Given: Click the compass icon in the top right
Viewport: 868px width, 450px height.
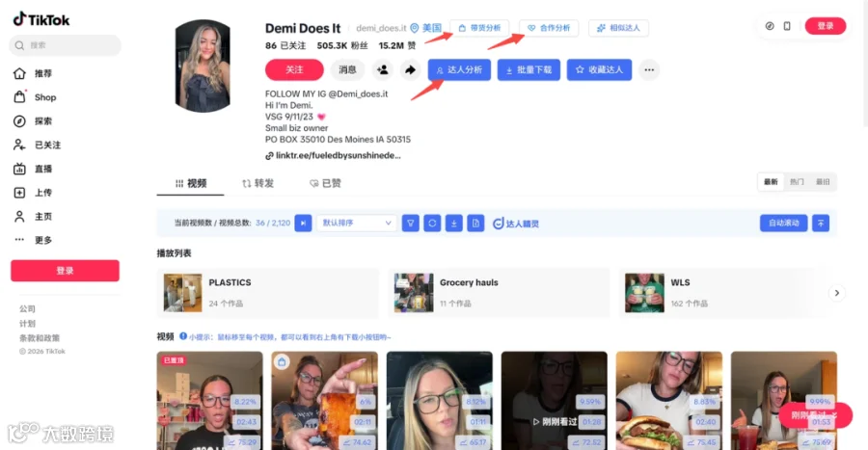Looking at the screenshot, I should click(770, 26).
